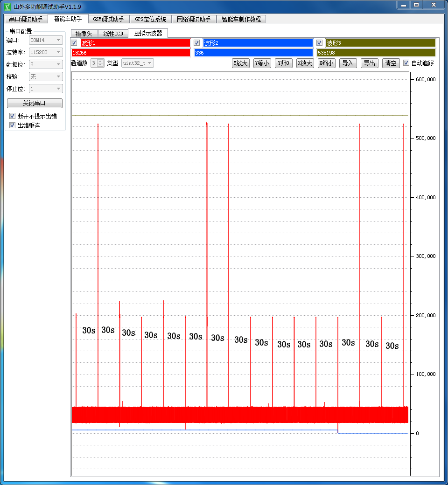Expand the 波特率 115200 dropdown
Screen dimensions: 448x485
coord(46,52)
